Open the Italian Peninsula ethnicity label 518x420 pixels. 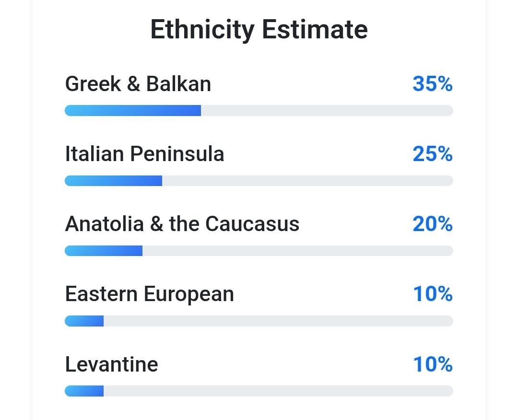144,154
